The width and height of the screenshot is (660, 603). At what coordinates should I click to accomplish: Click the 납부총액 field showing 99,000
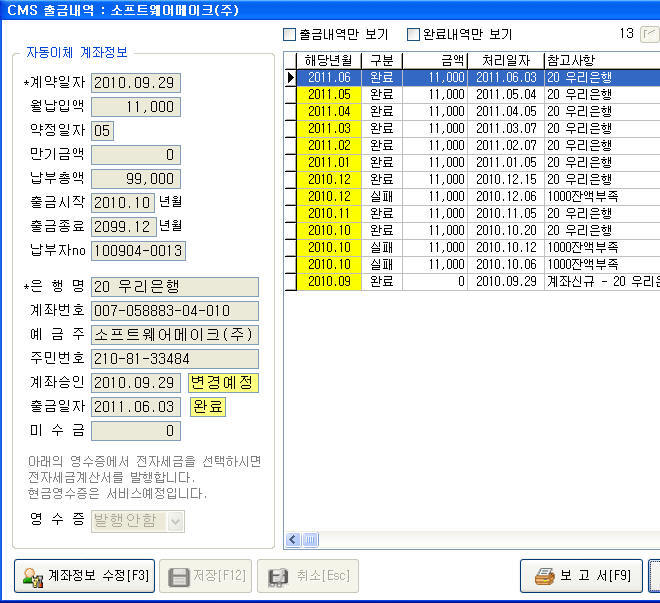coord(136,179)
